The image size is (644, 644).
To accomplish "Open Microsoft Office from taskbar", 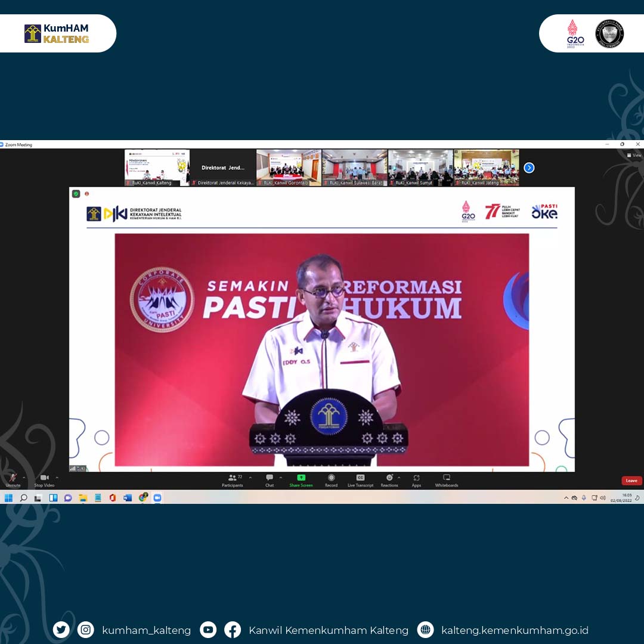I will [x=113, y=498].
